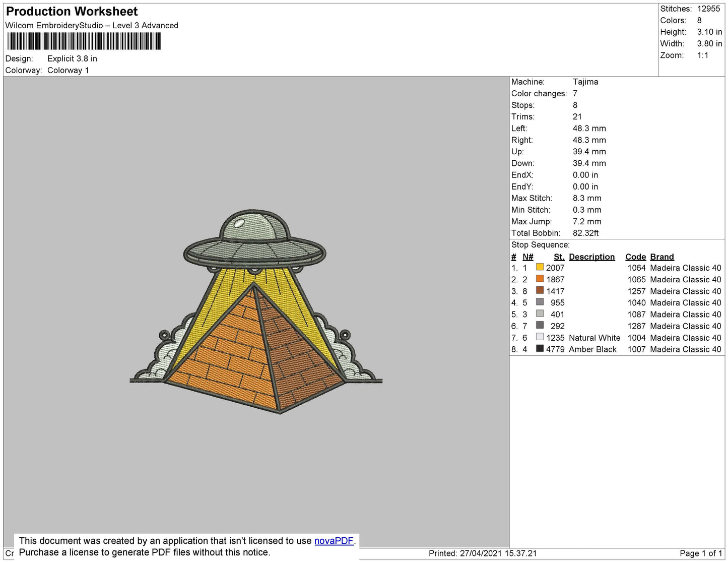Click the Stitches value 12955
The height and width of the screenshot is (563, 728).
(709, 9)
